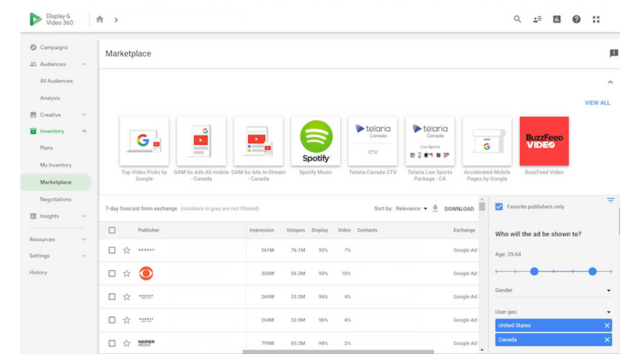
Task: Click the Uniques column header
Action: (296, 230)
